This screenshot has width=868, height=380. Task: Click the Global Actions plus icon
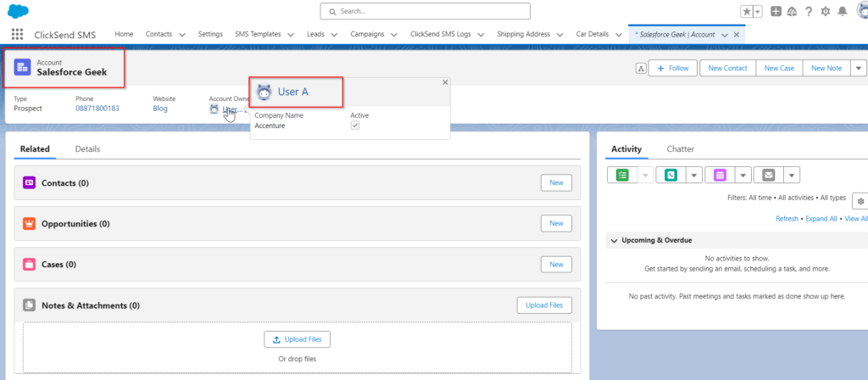[x=776, y=11]
